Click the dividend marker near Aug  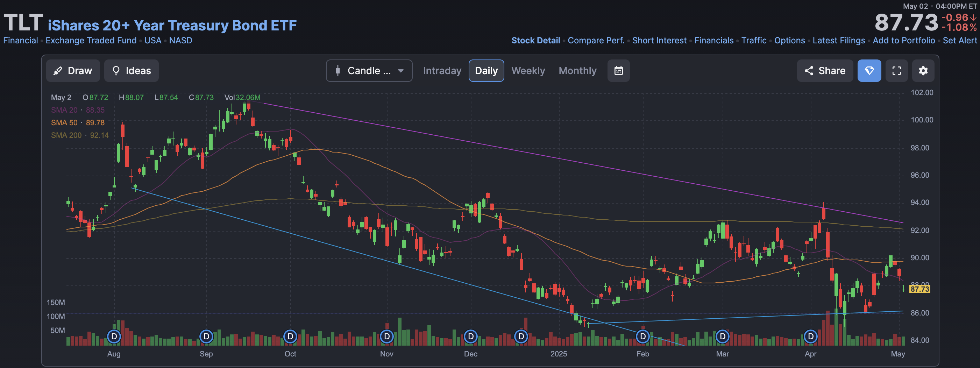114,337
